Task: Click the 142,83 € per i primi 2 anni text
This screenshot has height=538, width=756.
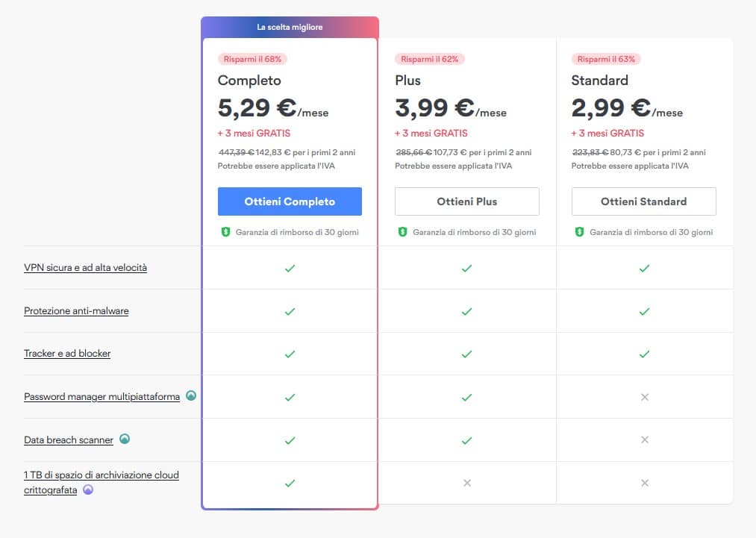Action: tap(306, 152)
